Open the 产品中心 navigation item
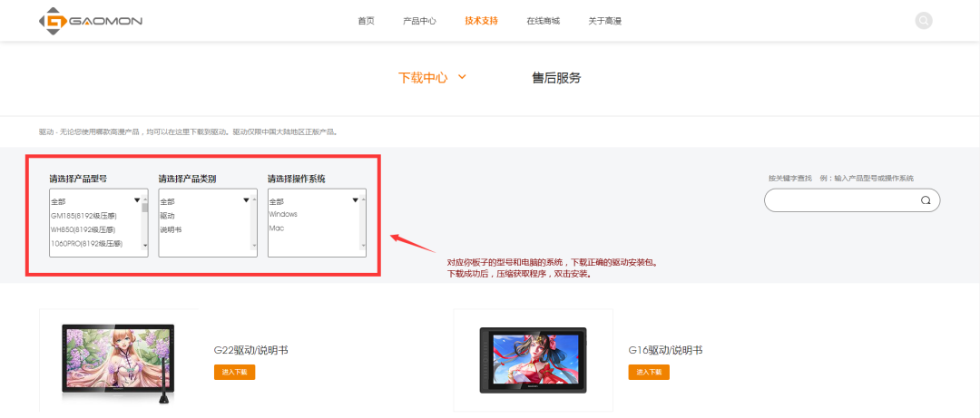 click(419, 21)
